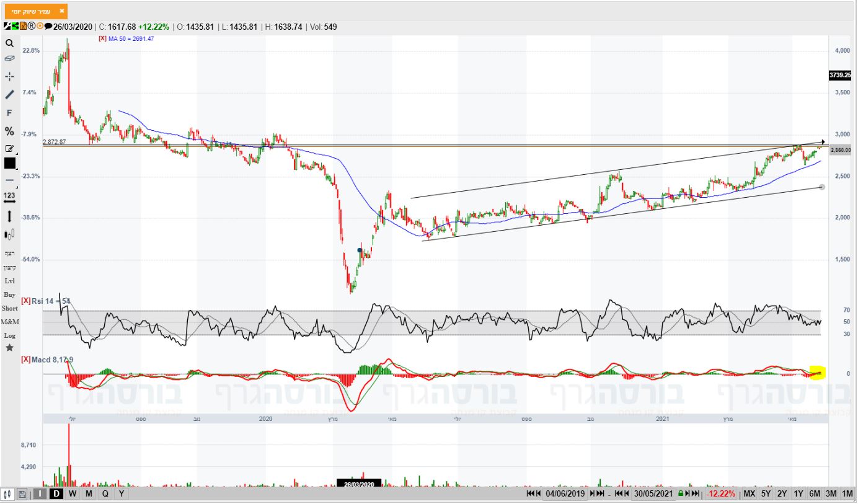Click the 2,872.87 horizontal level label

(x=55, y=142)
